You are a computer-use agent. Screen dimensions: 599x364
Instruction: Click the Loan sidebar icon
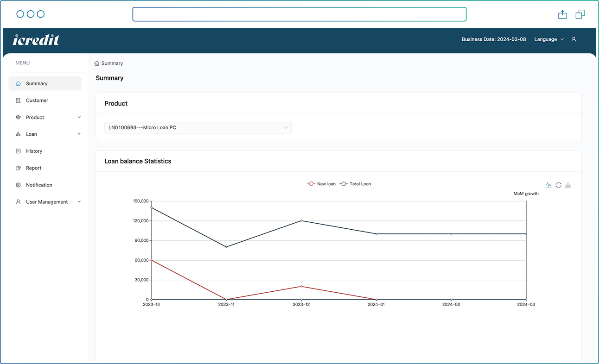point(18,134)
